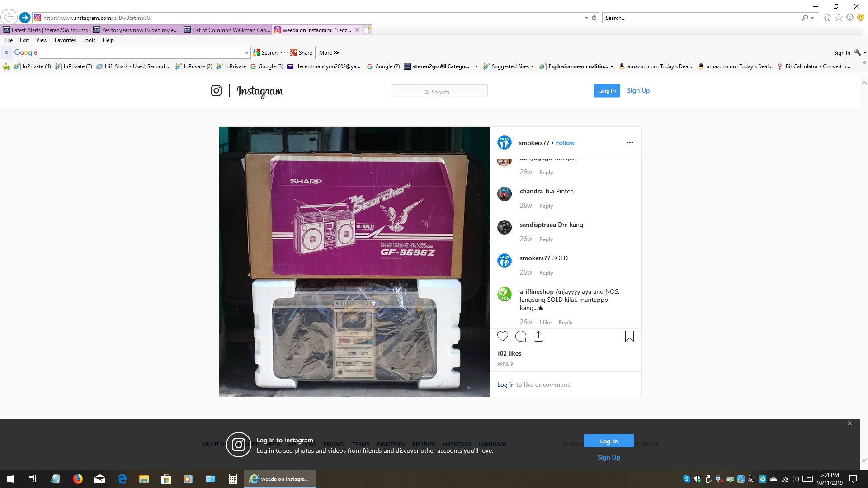Expand the Explosion near coalition feed dropdown

pos(612,66)
